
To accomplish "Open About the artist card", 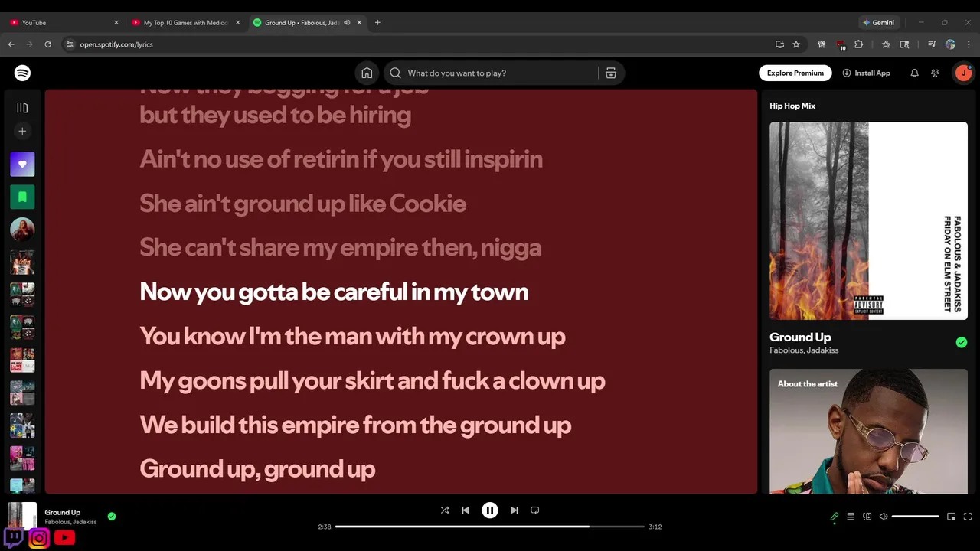I will pyautogui.click(x=868, y=432).
